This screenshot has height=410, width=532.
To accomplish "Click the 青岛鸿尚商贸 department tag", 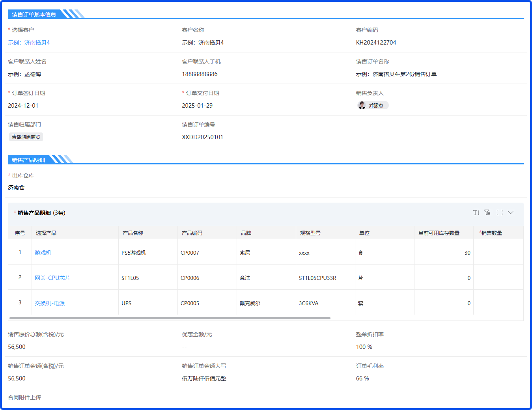I will (x=26, y=137).
